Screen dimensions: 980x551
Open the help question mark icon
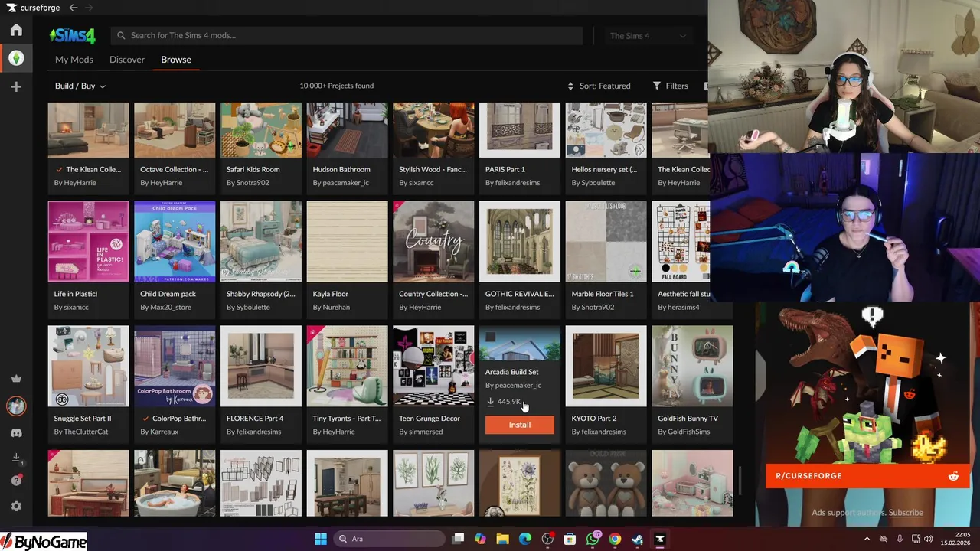click(16, 481)
